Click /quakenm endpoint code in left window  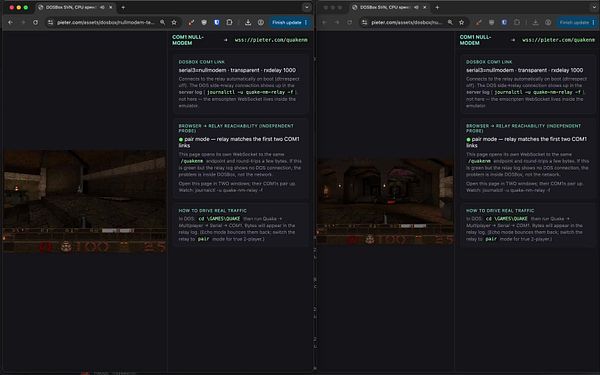pyautogui.click(x=192, y=161)
